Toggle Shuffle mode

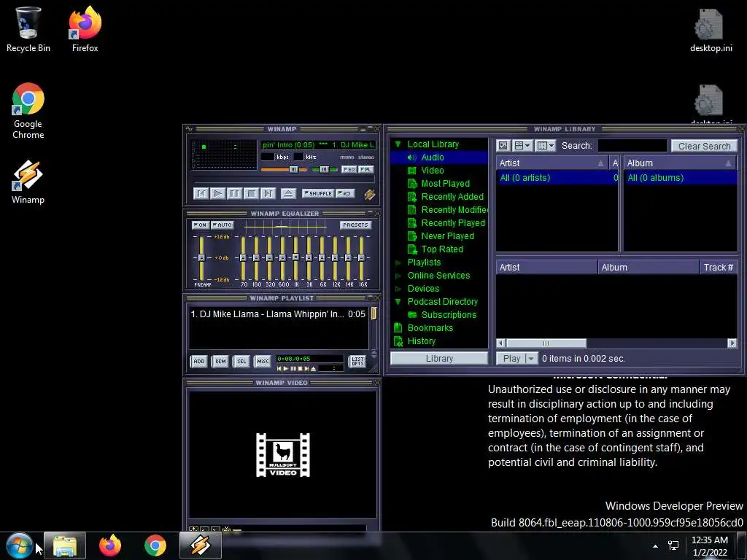(x=318, y=193)
